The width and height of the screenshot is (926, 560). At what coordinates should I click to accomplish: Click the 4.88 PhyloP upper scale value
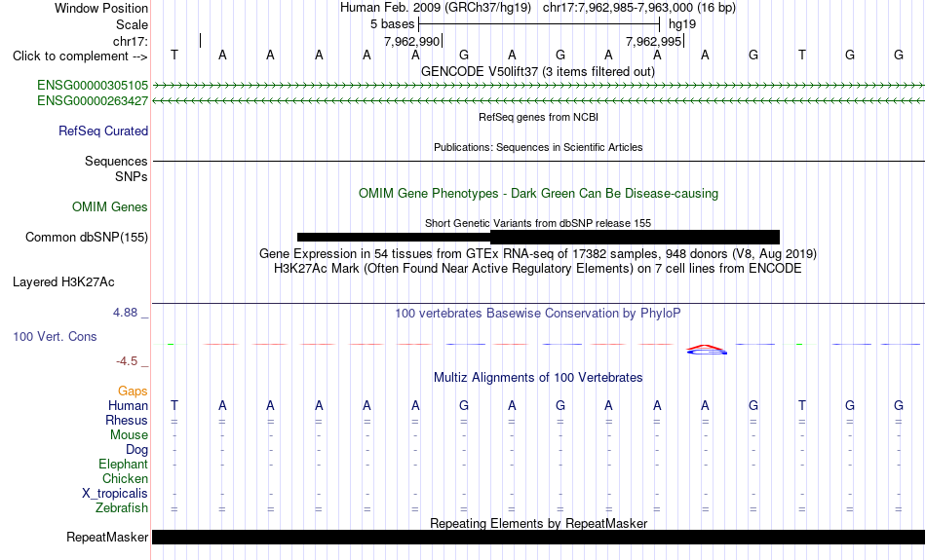pos(125,313)
